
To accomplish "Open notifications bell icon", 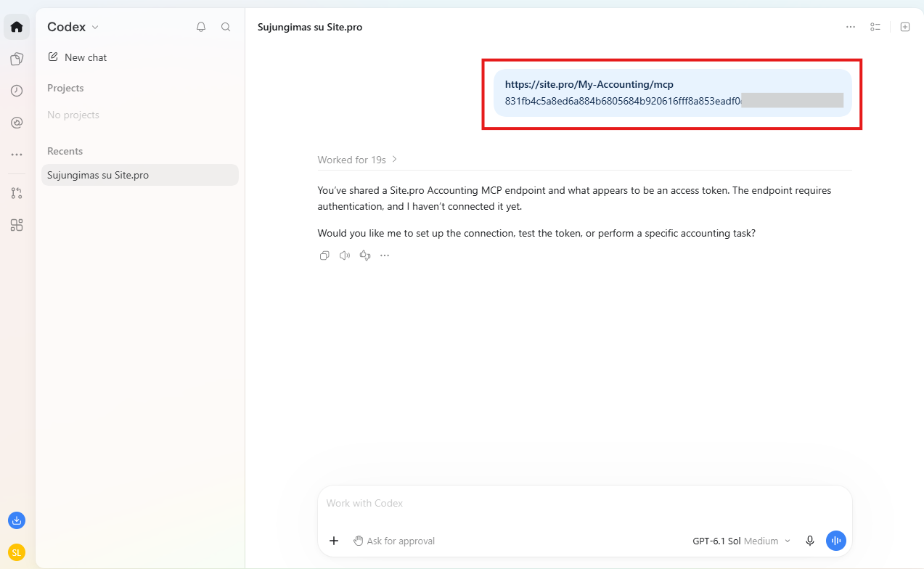I will point(201,27).
